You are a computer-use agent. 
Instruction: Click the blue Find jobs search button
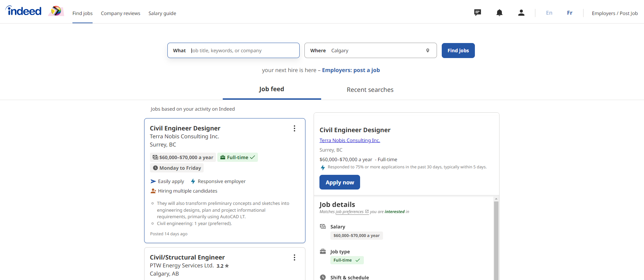click(x=458, y=51)
